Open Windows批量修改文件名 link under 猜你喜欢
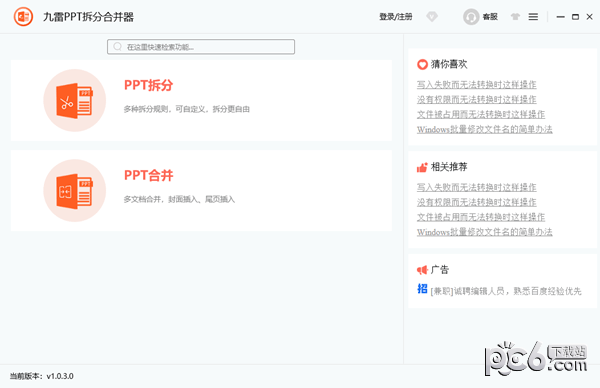The image size is (600, 388). coord(484,129)
